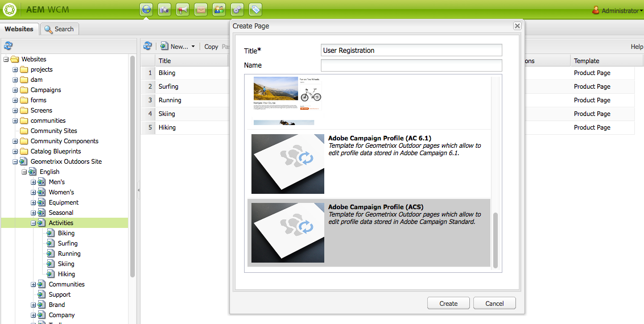Click the Template column header
Screen dimensions: 644x324
(606, 61)
